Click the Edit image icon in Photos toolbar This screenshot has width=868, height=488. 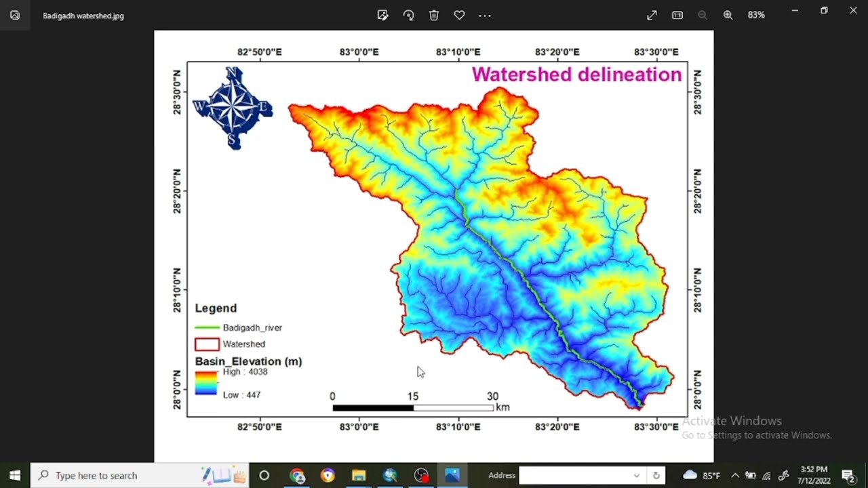[382, 15]
